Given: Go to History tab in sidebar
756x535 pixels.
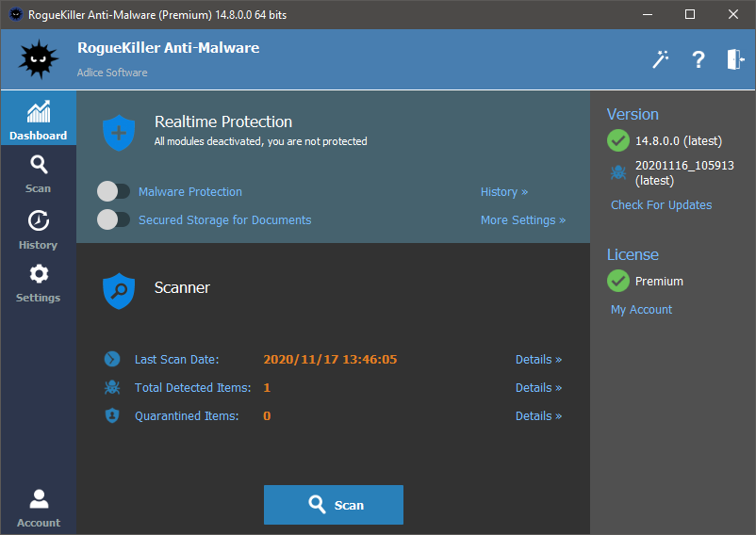Looking at the screenshot, I should pyautogui.click(x=39, y=230).
